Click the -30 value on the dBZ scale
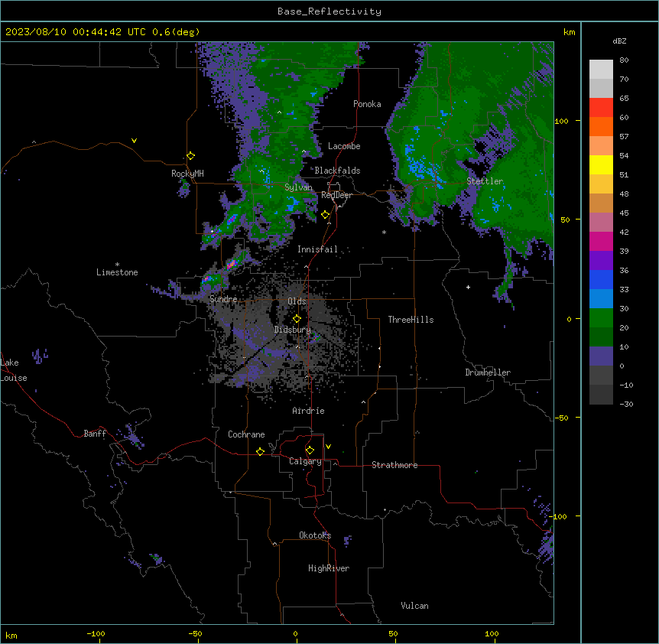Viewport: 659px width, 644px height. click(x=626, y=405)
